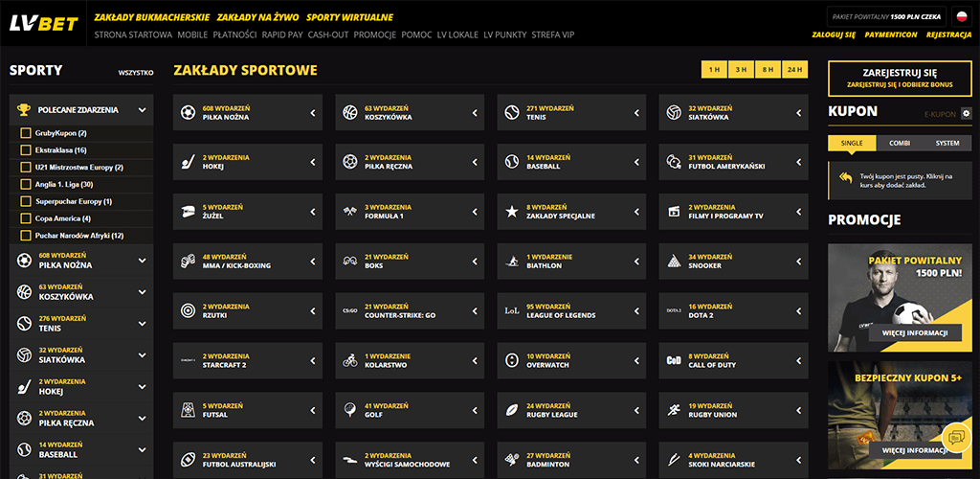Screen dimensions: 980x479
Task: Open the Promocje menu item
Action: [x=375, y=34]
